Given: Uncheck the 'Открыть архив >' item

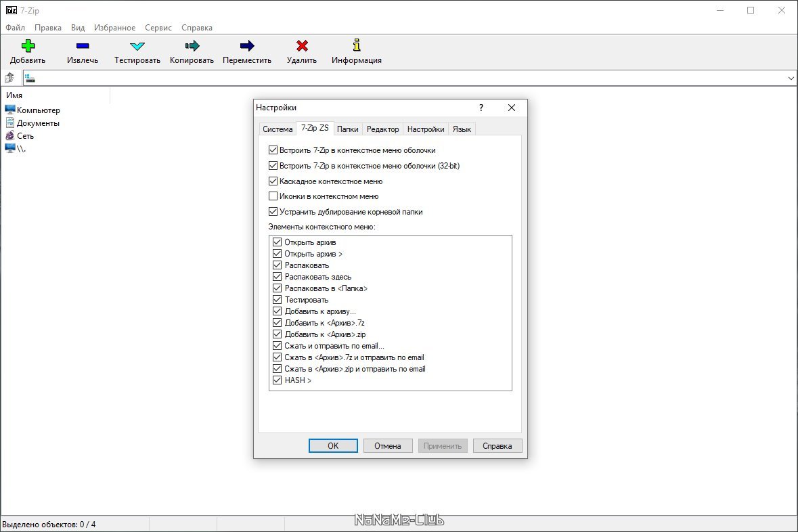Looking at the screenshot, I should pos(278,254).
